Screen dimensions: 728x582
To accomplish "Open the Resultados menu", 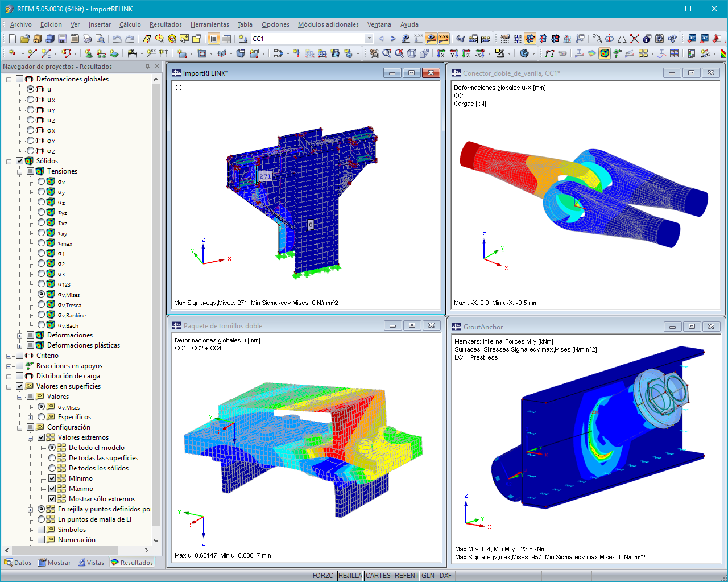I will (x=166, y=24).
